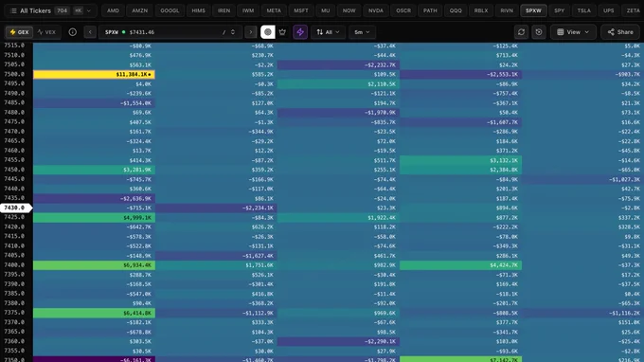The width and height of the screenshot is (644, 362).
Task: Click the $6,934.4K cell at 7400
Action: (94, 265)
